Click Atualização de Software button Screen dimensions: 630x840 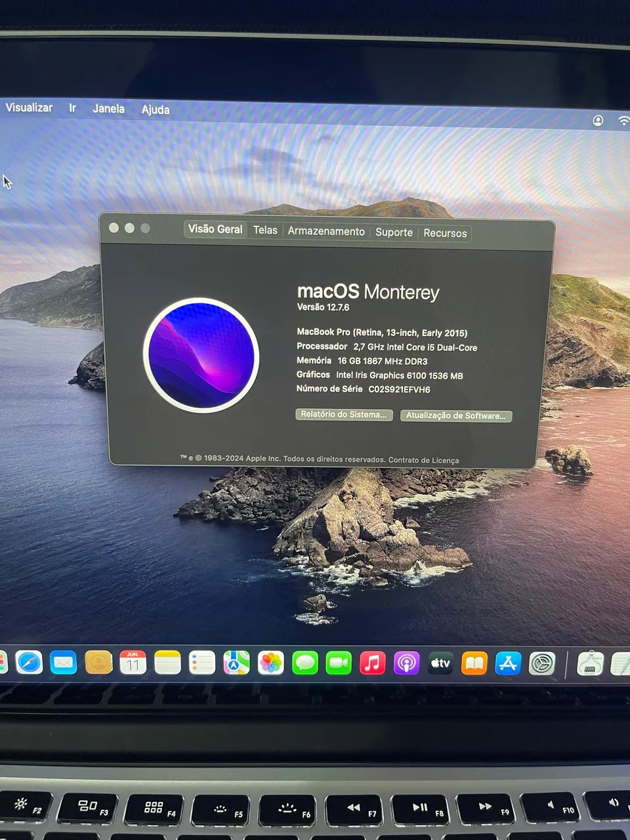[456, 416]
